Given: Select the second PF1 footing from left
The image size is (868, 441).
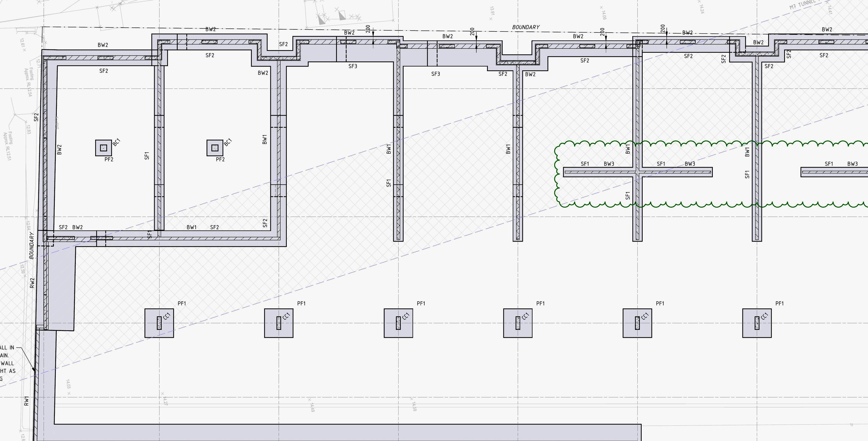Looking at the screenshot, I should 279,323.
